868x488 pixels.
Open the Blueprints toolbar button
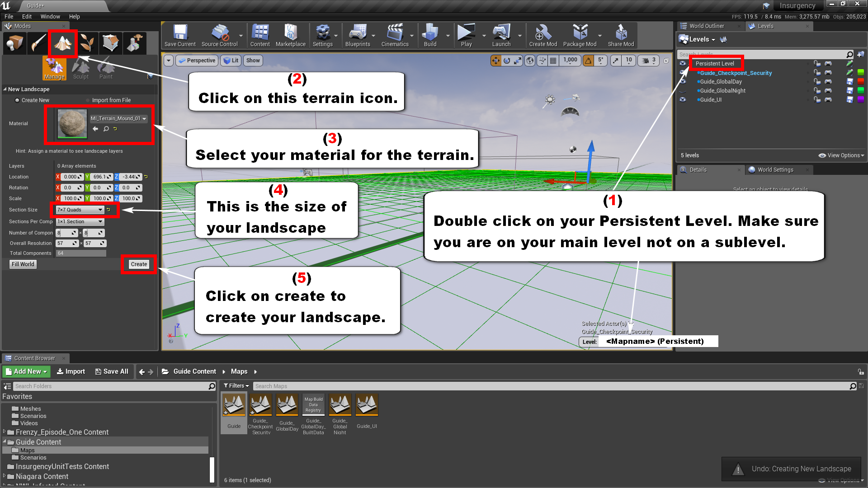pyautogui.click(x=358, y=36)
